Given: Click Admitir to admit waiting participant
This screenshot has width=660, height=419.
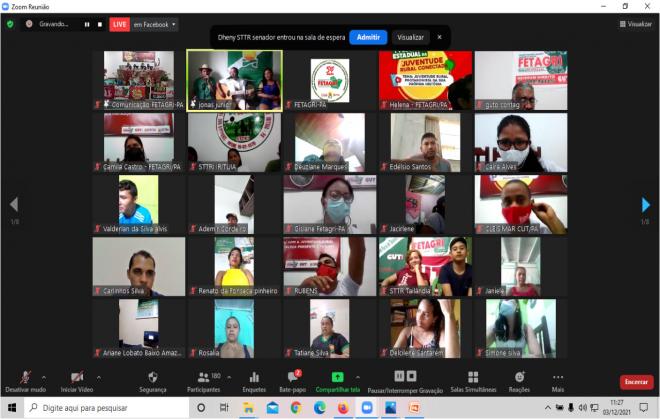Looking at the screenshot, I should point(368,37).
